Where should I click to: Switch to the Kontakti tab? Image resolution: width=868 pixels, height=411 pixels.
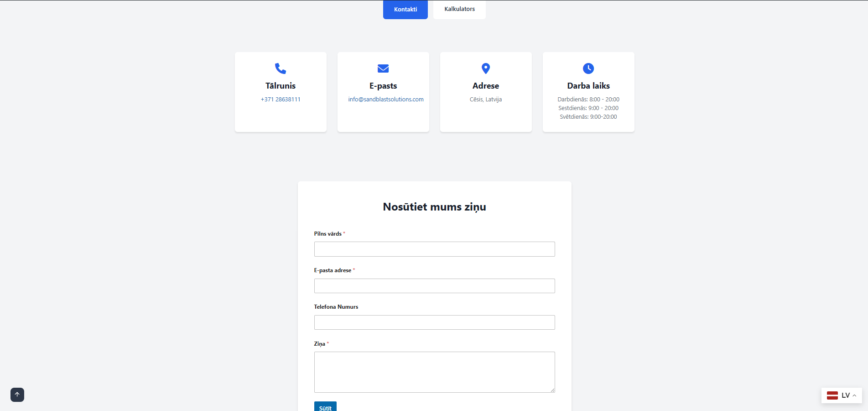pyautogui.click(x=405, y=10)
